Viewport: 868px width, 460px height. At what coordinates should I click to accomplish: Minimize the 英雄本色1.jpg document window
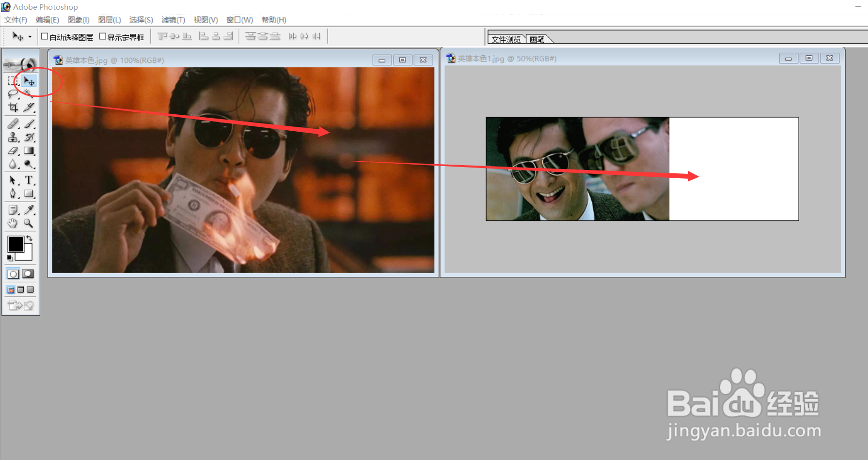point(789,59)
